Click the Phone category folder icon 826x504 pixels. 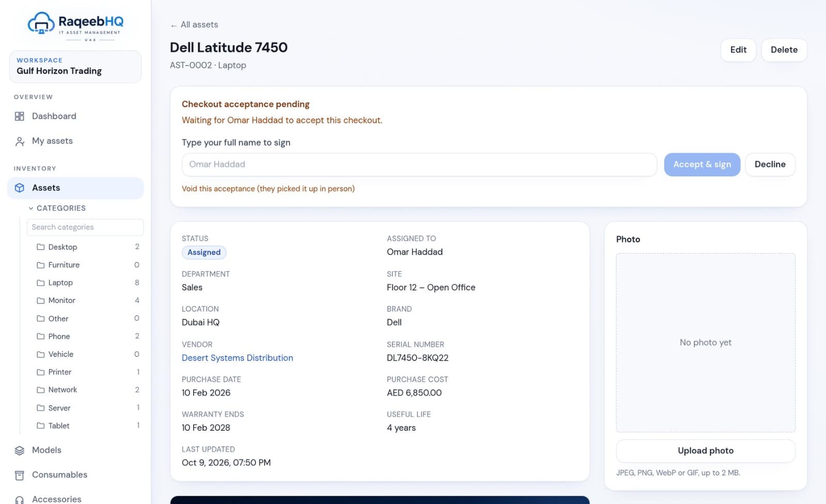[x=41, y=336]
